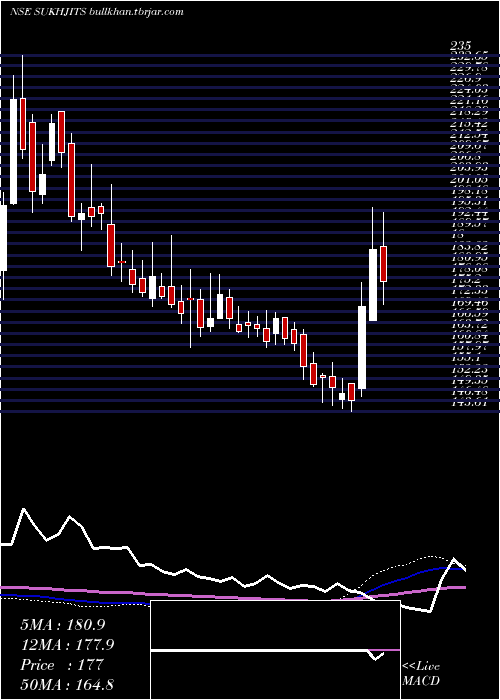Click the 152.23 price axis label
The image size is (500, 700).
[x=469, y=370]
